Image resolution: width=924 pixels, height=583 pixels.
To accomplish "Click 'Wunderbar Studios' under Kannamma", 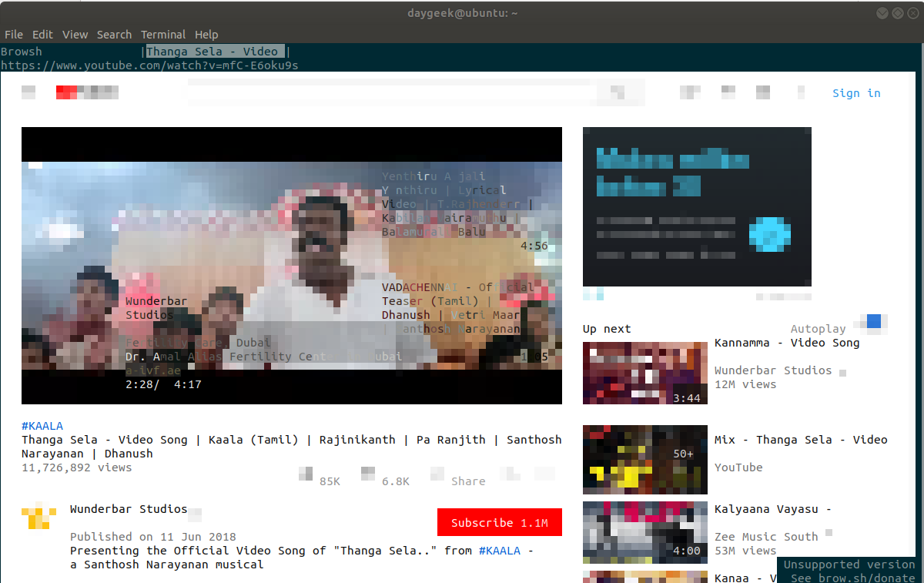I will [773, 370].
